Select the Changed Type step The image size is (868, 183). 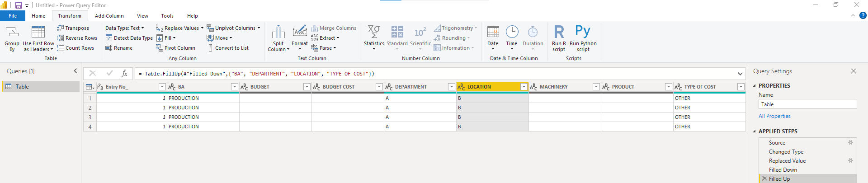(x=786, y=152)
